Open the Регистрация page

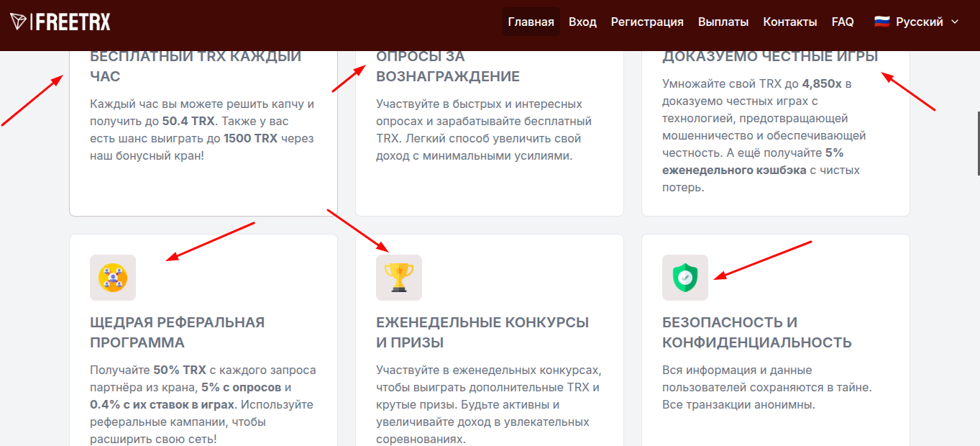coord(647,22)
